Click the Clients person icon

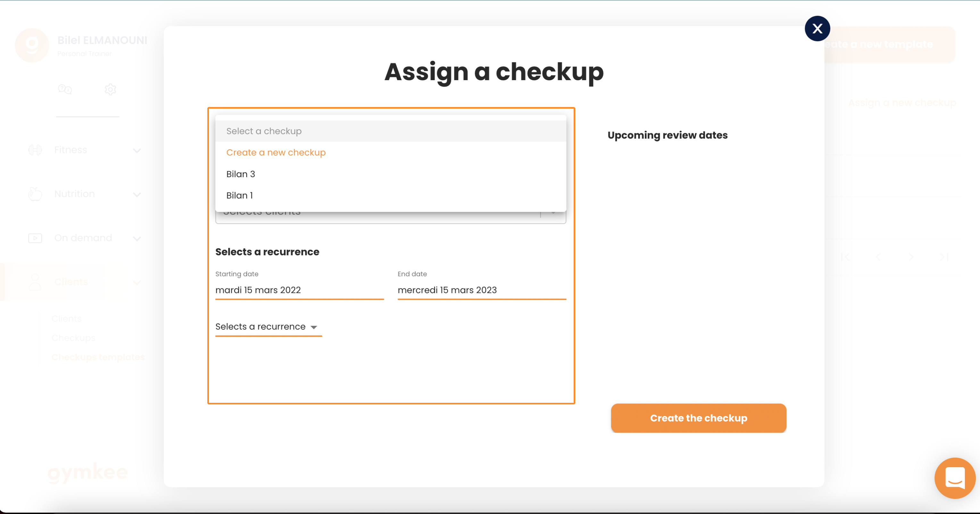click(35, 282)
